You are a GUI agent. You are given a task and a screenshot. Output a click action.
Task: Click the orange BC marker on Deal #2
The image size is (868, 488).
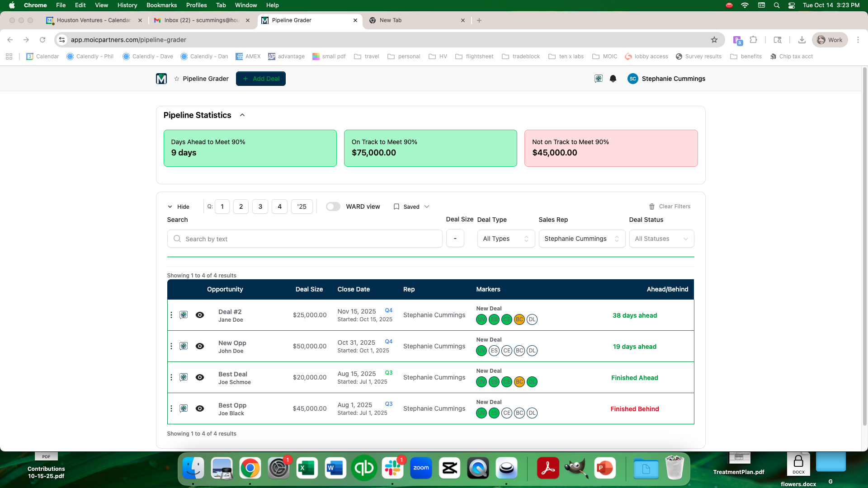click(519, 319)
